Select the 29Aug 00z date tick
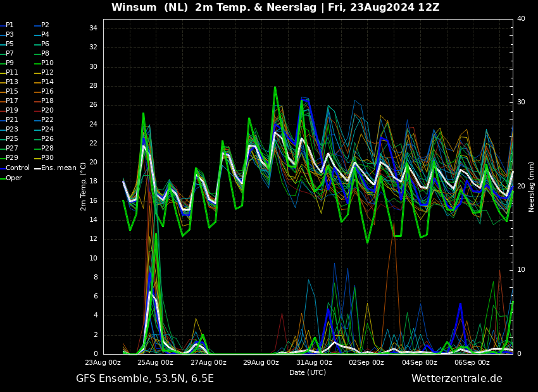Screen dimensions: 538x392 pos(261,362)
